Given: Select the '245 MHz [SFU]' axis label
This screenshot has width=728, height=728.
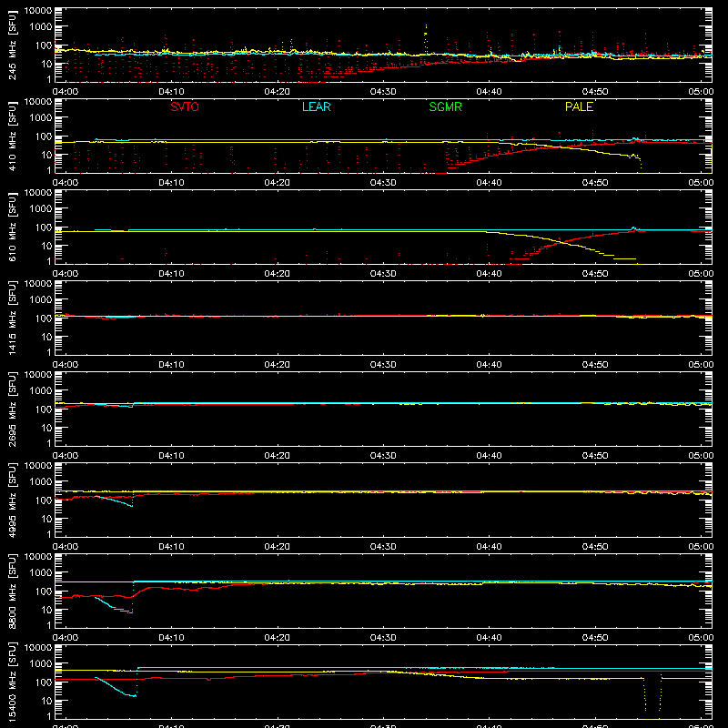Looking at the screenshot, I should coord(12,45).
